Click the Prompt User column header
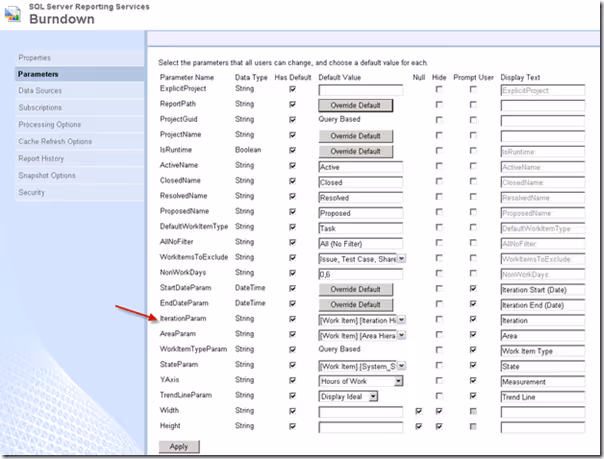This screenshot has height=459, width=604. pos(473,77)
